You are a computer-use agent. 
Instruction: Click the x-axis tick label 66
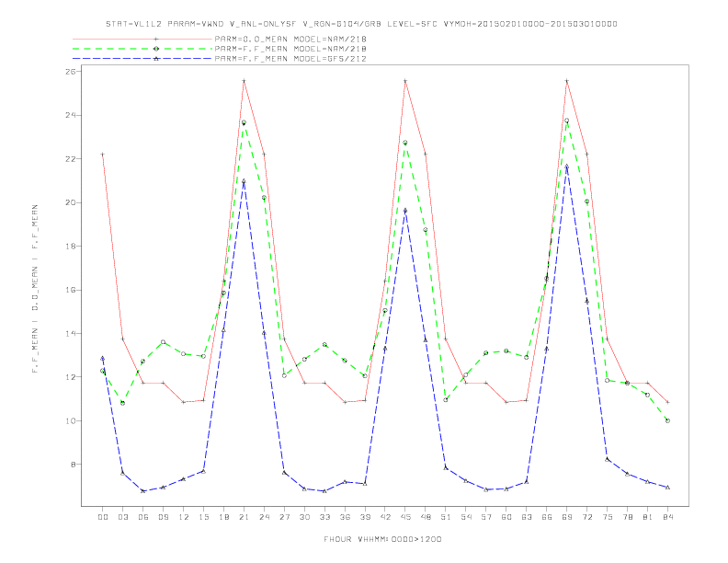[x=547, y=517]
